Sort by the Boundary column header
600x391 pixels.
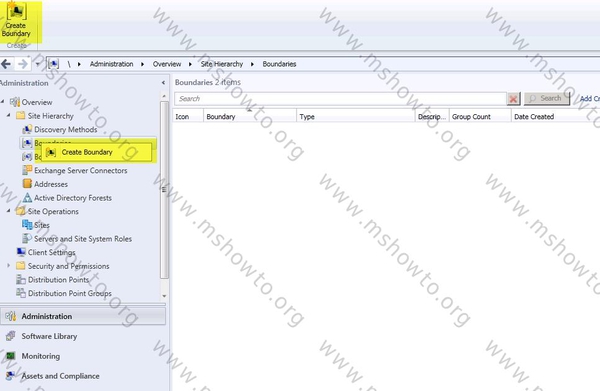coord(249,116)
